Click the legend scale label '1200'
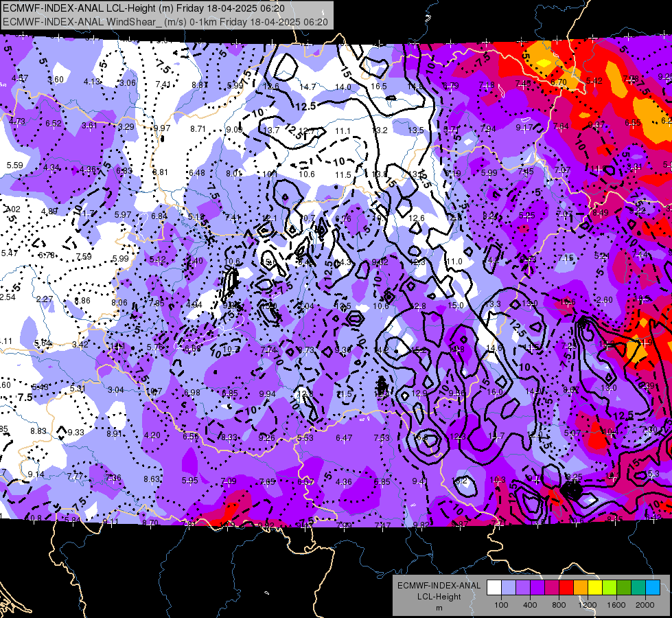The height and width of the screenshot is (618, 672). [x=588, y=605]
